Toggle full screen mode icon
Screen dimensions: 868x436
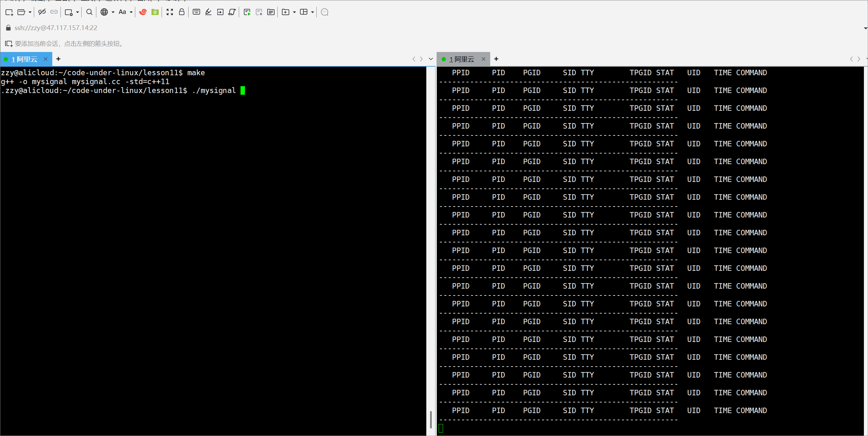[170, 12]
